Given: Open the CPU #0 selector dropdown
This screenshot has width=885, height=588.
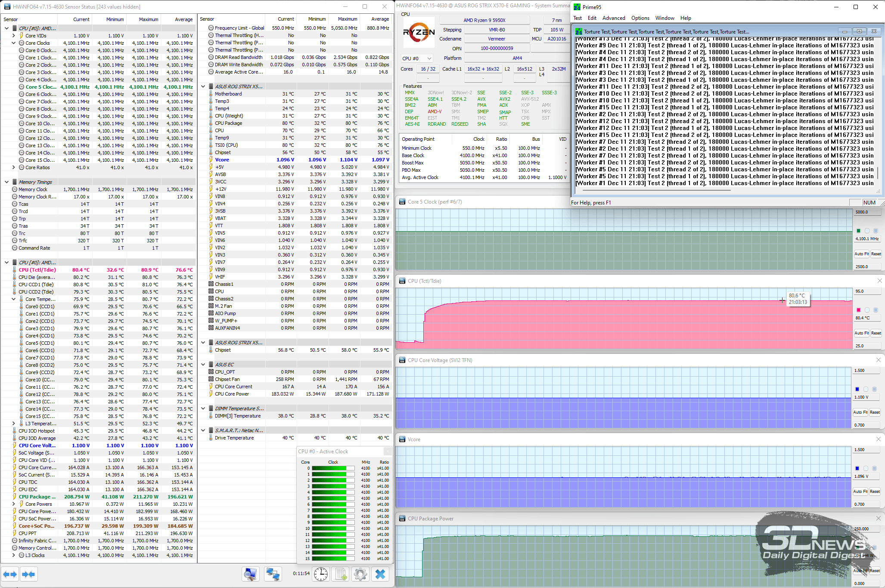Looking at the screenshot, I should [417, 59].
